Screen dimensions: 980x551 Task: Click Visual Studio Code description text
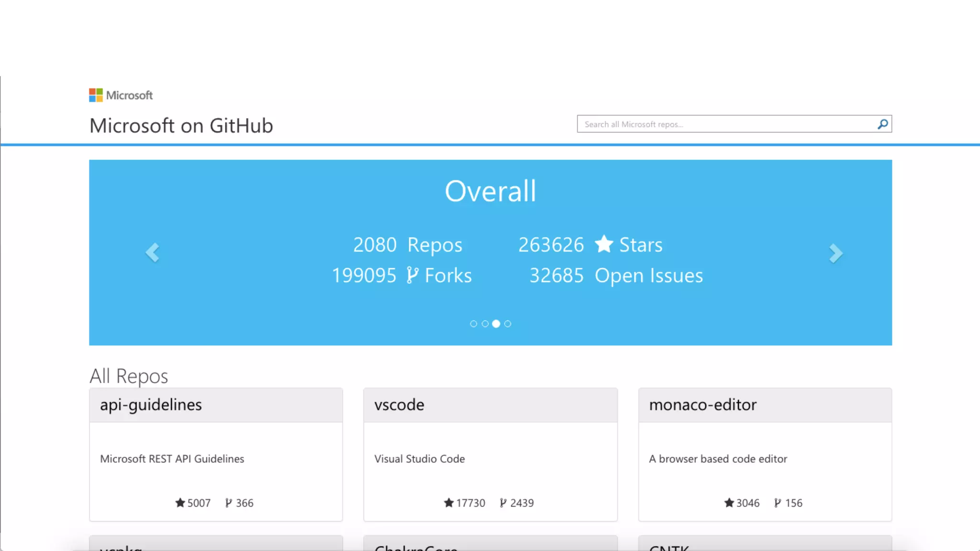click(419, 459)
